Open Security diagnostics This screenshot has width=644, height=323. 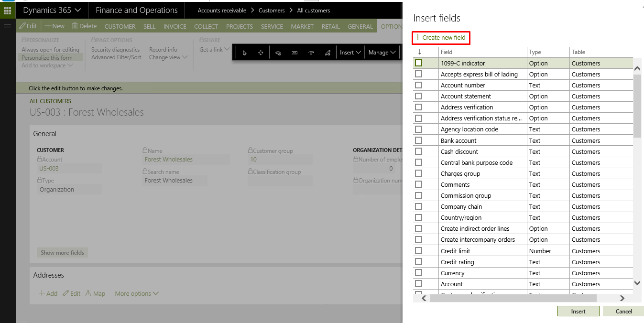point(116,50)
